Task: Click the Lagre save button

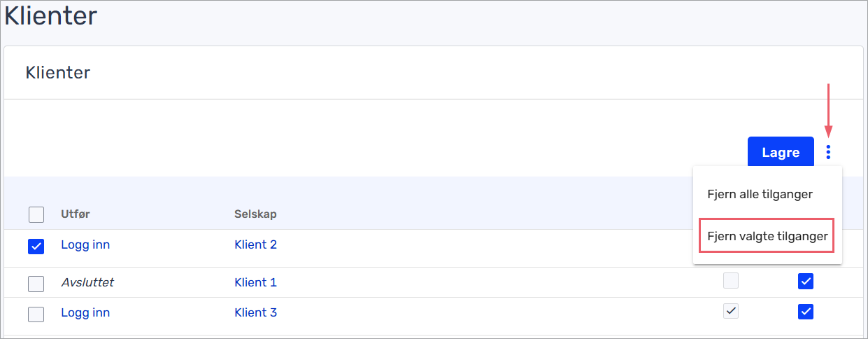Action: pyautogui.click(x=781, y=152)
